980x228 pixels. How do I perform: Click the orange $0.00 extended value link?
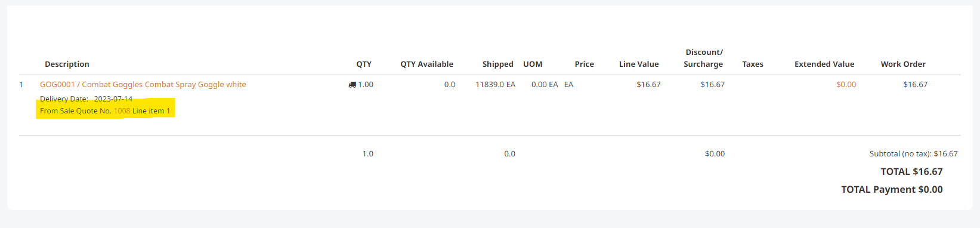(846, 85)
